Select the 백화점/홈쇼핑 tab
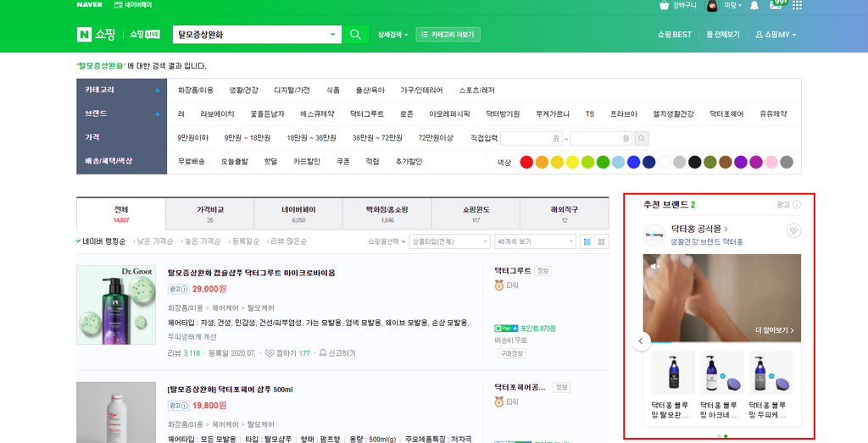The image size is (868, 443). 387,214
